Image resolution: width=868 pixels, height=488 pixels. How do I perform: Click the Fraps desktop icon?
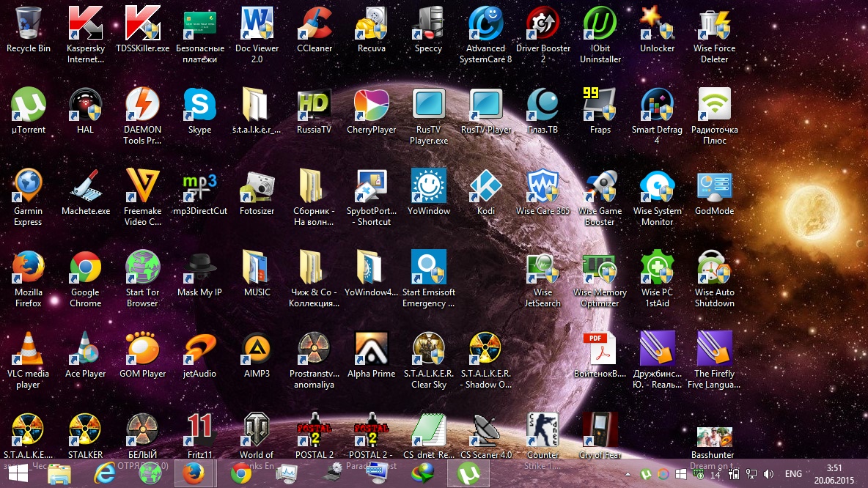600,105
